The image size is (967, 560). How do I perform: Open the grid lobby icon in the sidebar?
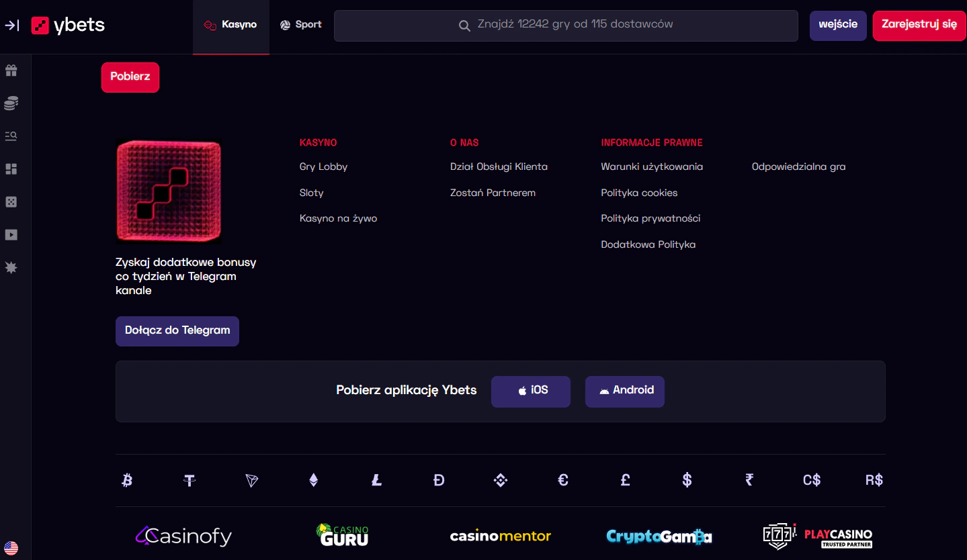point(11,169)
